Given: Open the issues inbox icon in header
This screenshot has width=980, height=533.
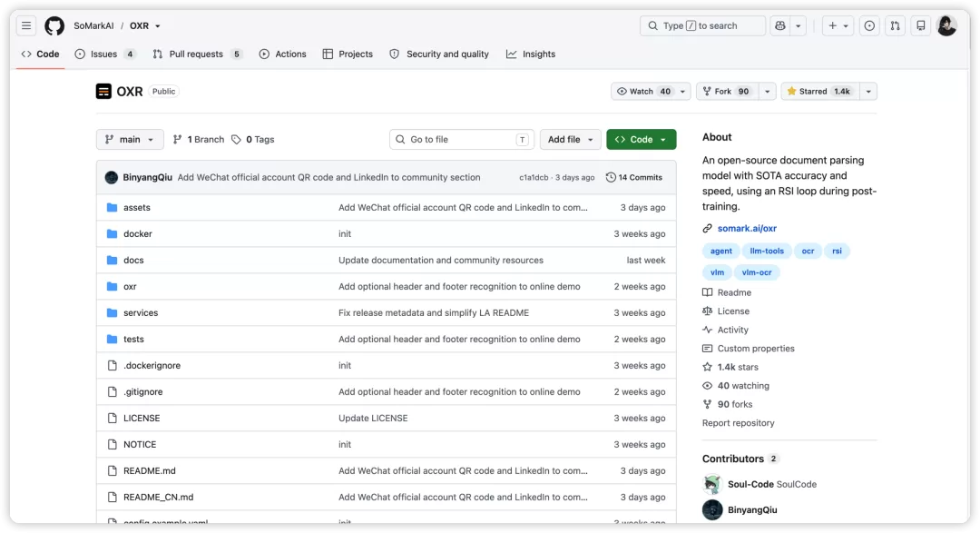Looking at the screenshot, I should 869,25.
